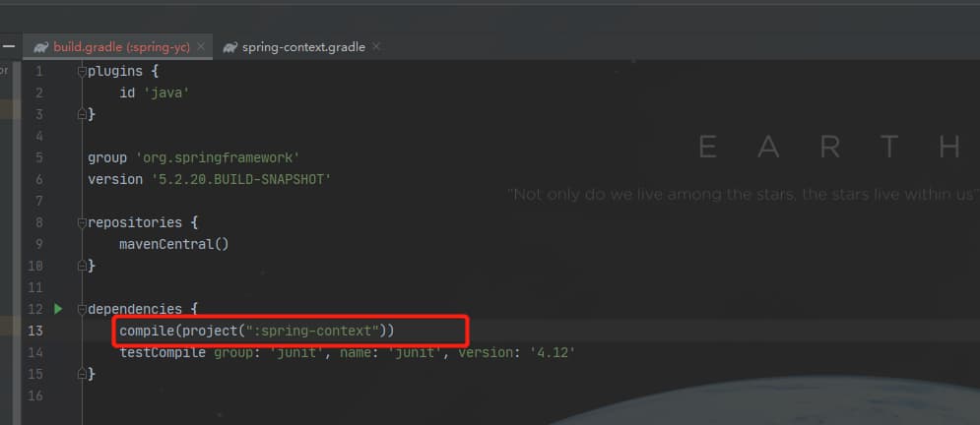Click the plugins keyword on line 1
This screenshot has height=425, width=980.
point(114,71)
